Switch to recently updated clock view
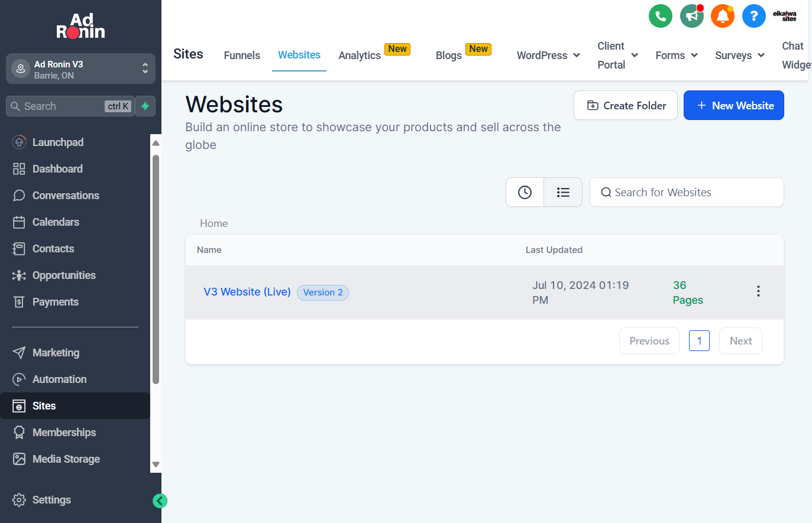Viewport: 812px width, 523px height. click(525, 192)
